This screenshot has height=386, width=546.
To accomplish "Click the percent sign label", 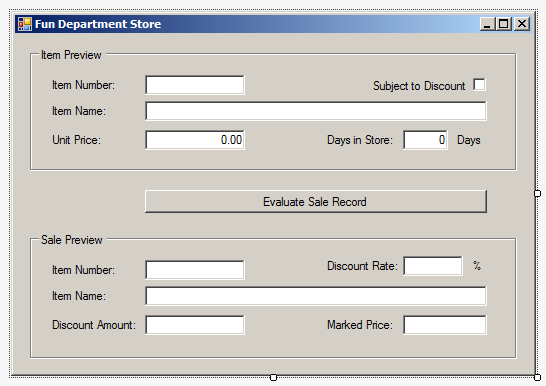I will [477, 266].
